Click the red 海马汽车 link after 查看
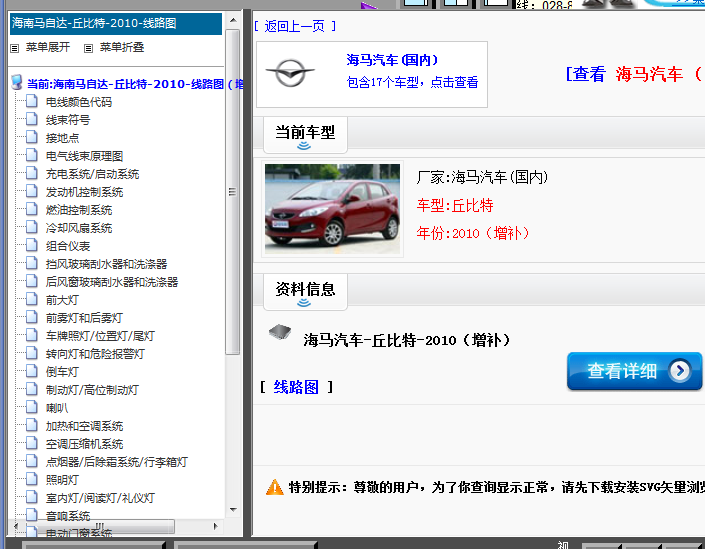The height and width of the screenshot is (549, 705). pyautogui.click(x=649, y=74)
